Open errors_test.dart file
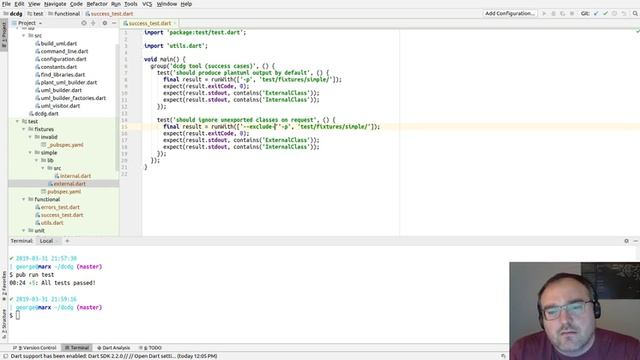Viewport: 640px width, 360px height. [58, 207]
